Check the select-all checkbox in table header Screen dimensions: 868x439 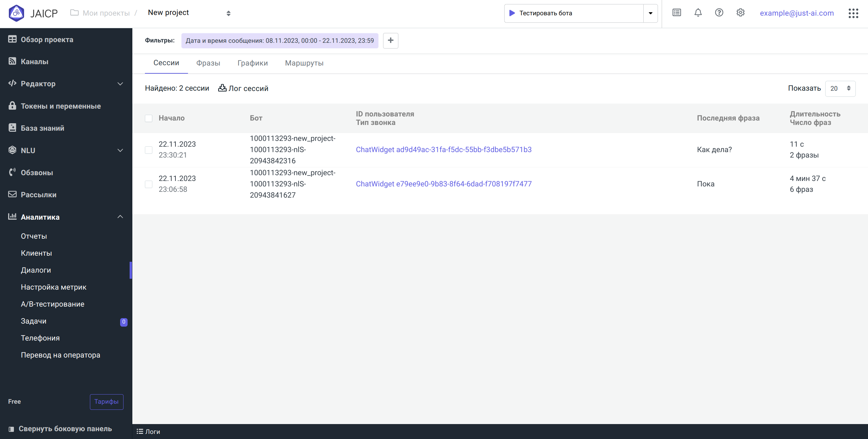(149, 118)
